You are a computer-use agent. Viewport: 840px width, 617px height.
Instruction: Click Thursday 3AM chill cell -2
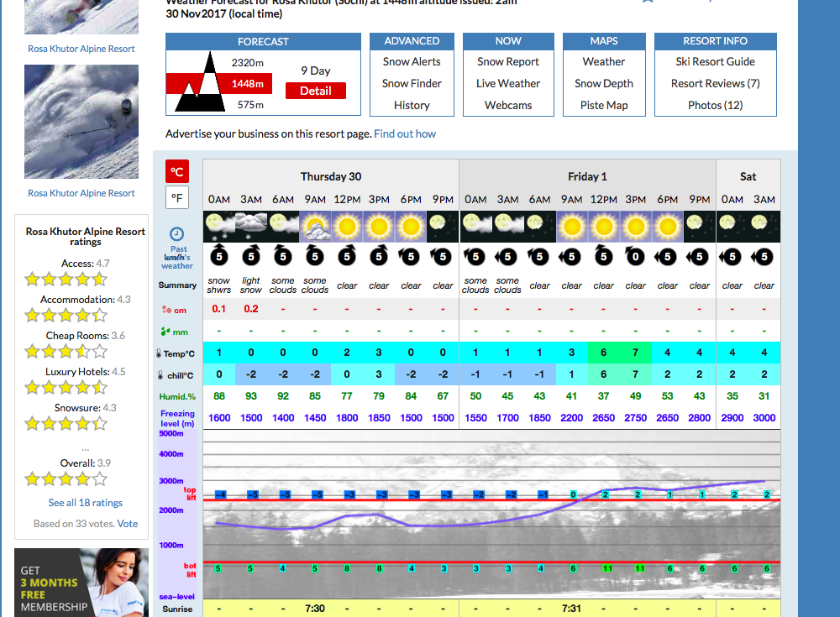click(250, 374)
